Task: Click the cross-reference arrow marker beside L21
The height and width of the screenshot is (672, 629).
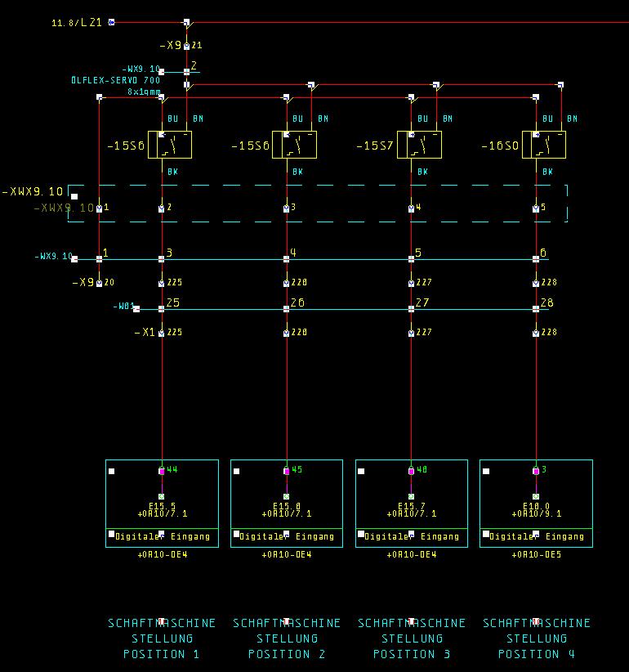Action: click(x=111, y=22)
